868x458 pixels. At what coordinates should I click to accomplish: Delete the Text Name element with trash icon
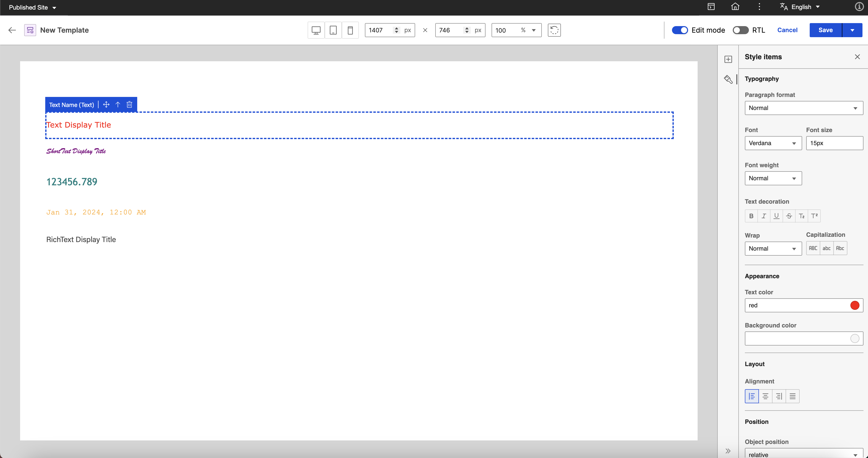[x=129, y=105]
